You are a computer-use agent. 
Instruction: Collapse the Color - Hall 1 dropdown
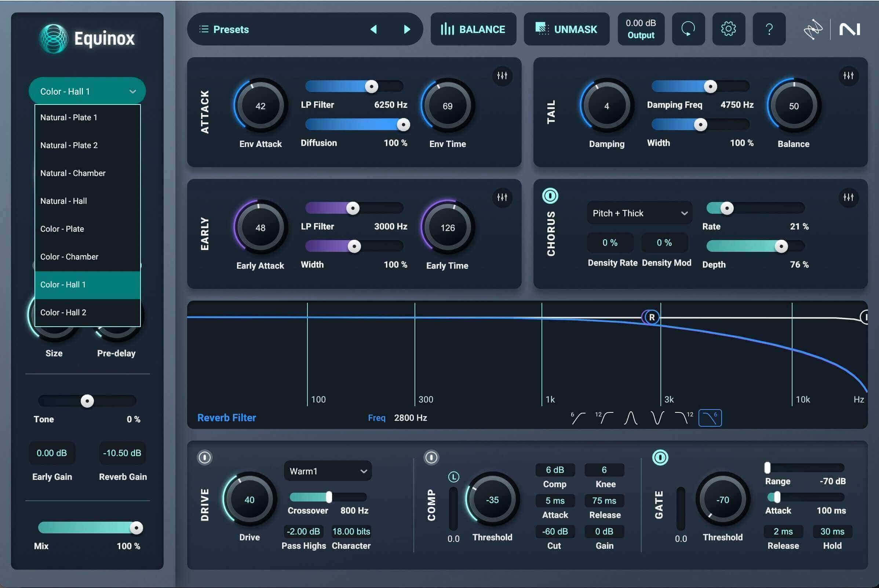(x=87, y=91)
